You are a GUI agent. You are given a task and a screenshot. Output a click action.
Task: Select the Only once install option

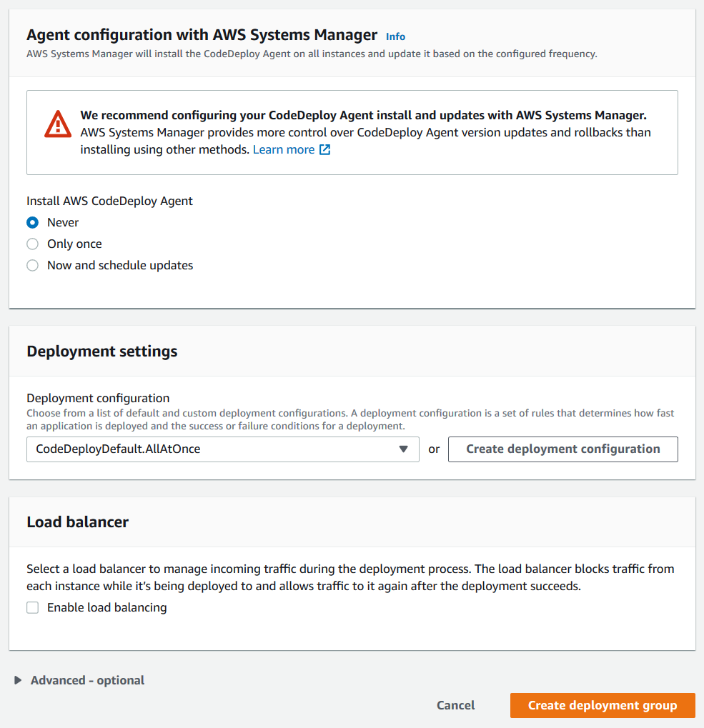(x=32, y=244)
